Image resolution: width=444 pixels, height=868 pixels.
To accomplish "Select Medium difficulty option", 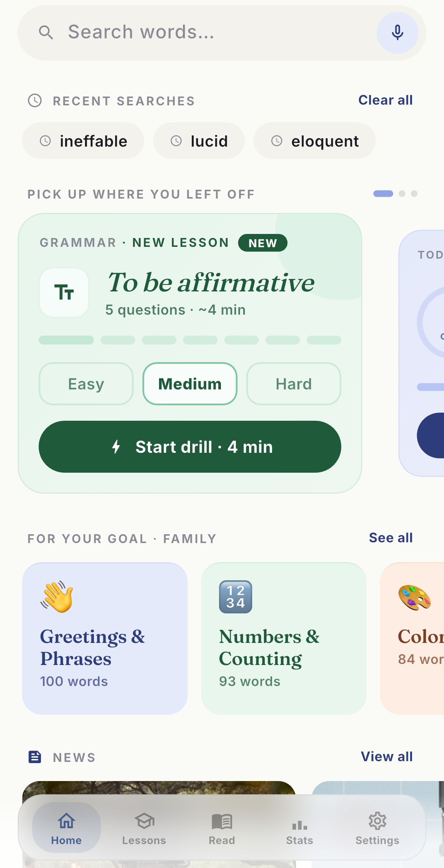I will point(190,384).
